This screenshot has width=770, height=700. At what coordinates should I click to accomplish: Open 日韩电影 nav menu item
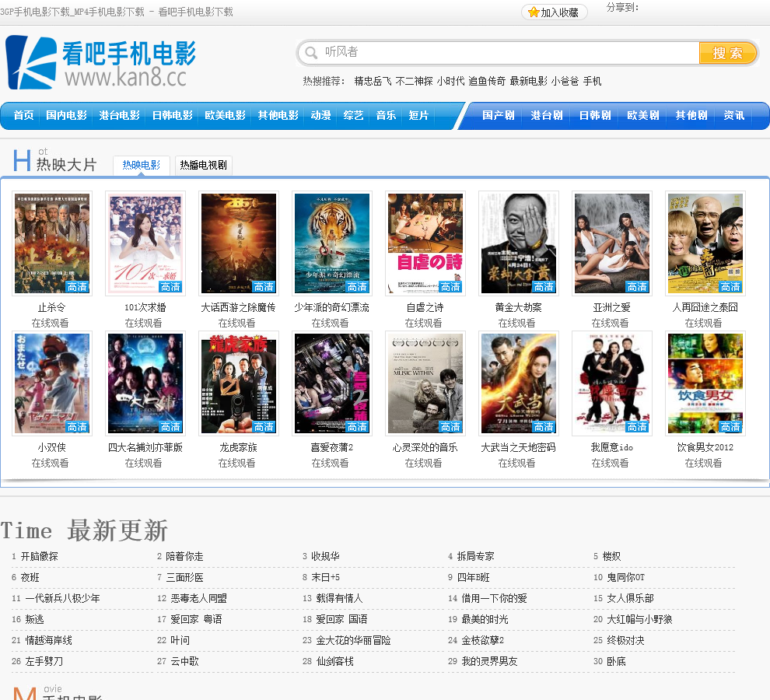coord(173,115)
